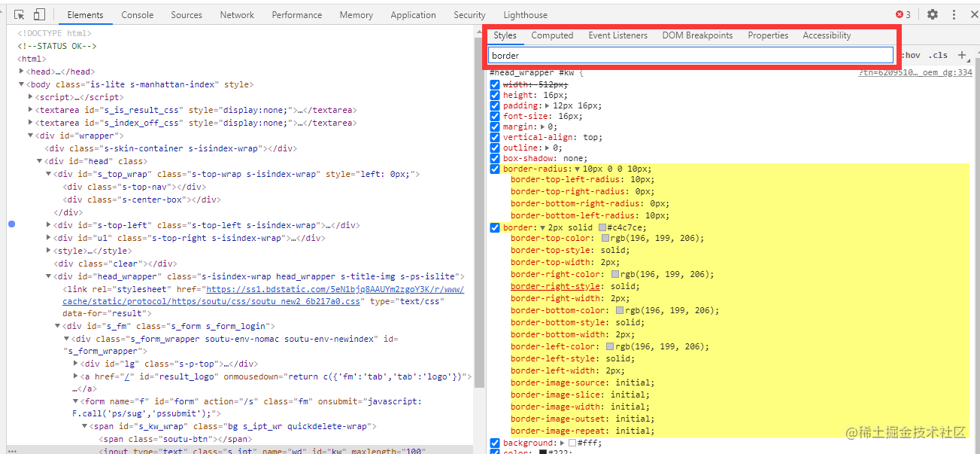The image size is (980, 454).
Task: Collapse the <body class="is-lite"> node
Action: click(21, 85)
